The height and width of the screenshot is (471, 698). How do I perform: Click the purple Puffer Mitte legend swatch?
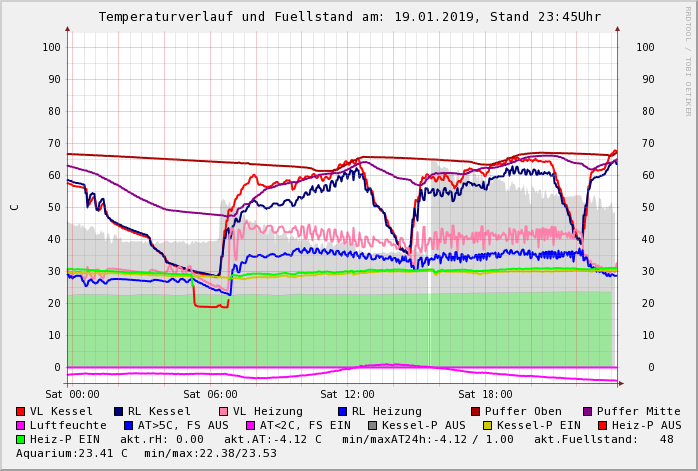587,412
